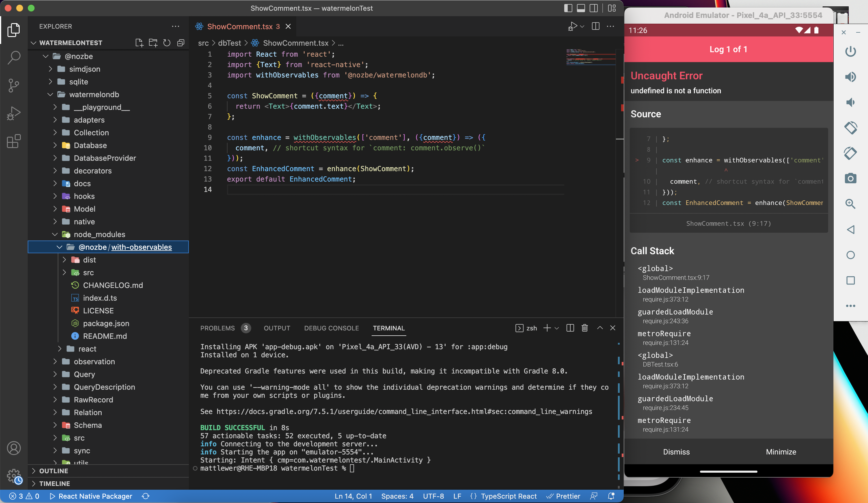
Task: Open the zsh terminal profile dropdown
Action: (x=557, y=328)
